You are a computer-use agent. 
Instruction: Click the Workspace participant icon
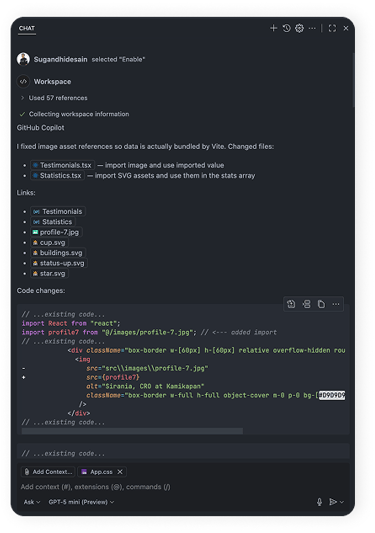pos(23,82)
